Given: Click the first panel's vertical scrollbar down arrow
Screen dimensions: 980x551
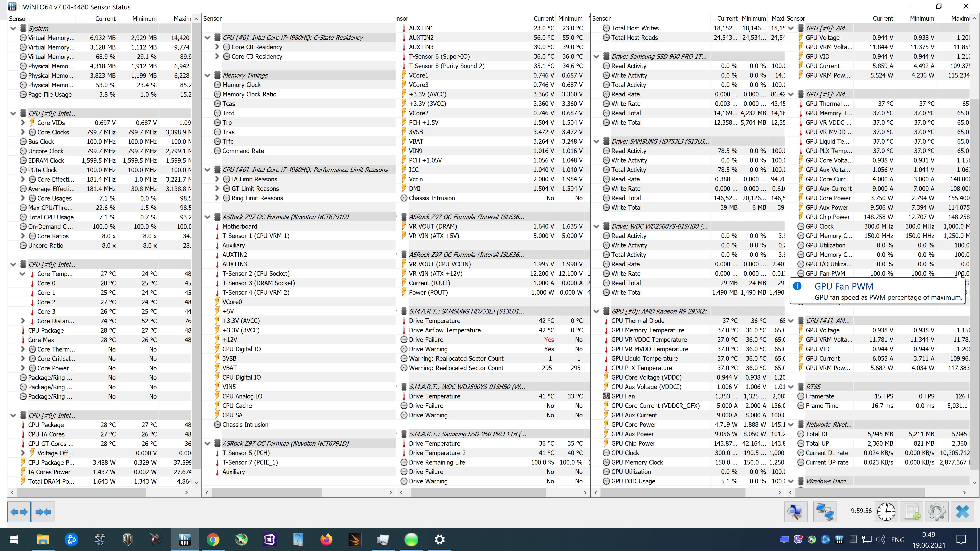Looking at the screenshot, I should coord(196,482).
